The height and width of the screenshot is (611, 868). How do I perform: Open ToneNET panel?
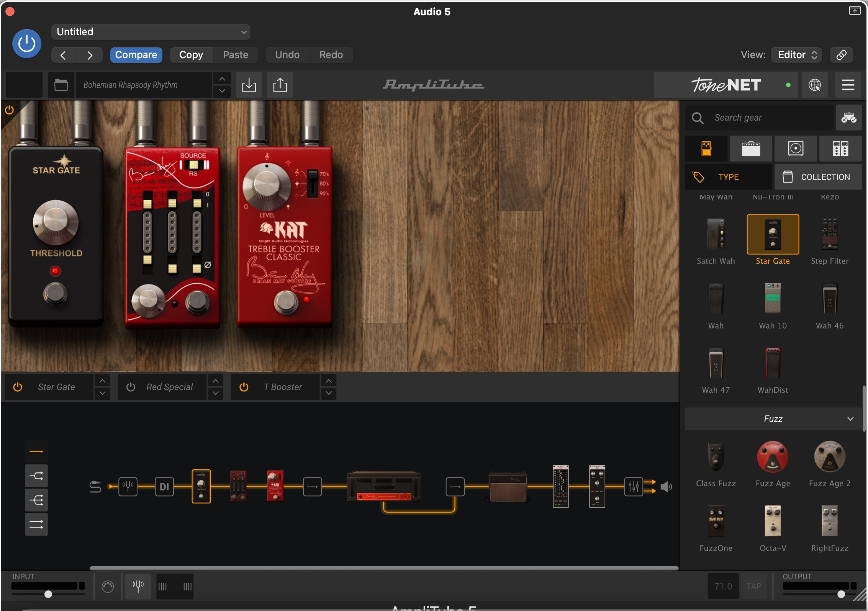(x=726, y=85)
